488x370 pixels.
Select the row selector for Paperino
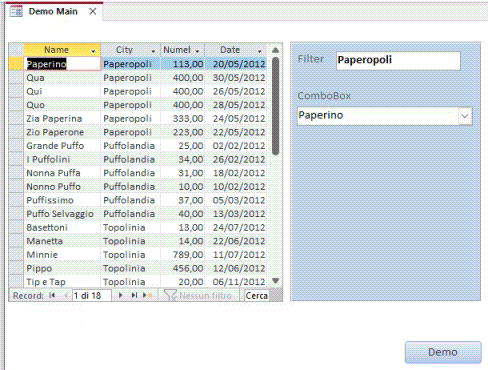coord(16,64)
